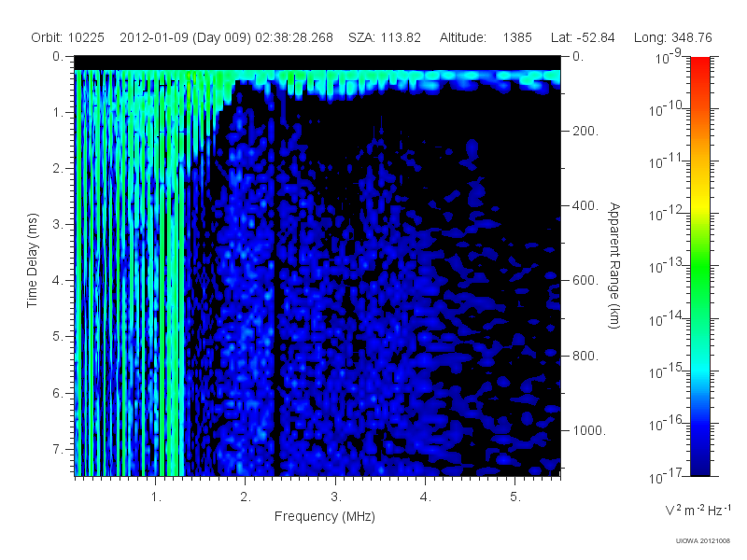Screen dimensions: 747x560
Task: Click the colorbar tick label 10^-16
Action: pos(668,425)
